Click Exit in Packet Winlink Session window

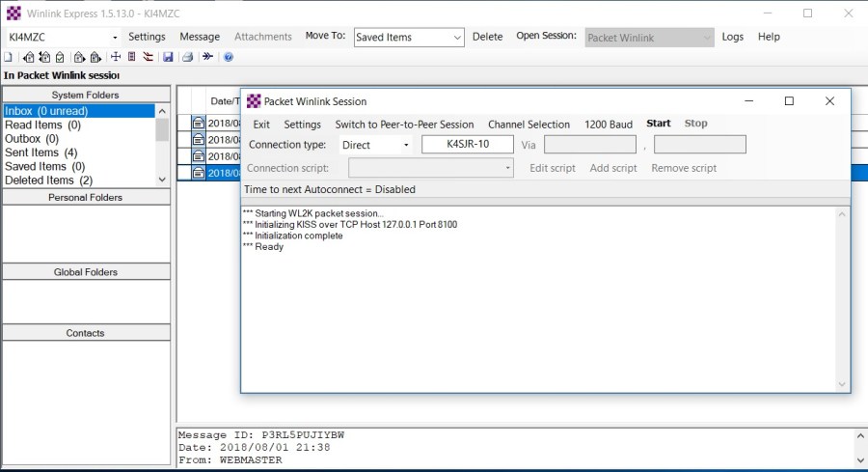[261, 125]
